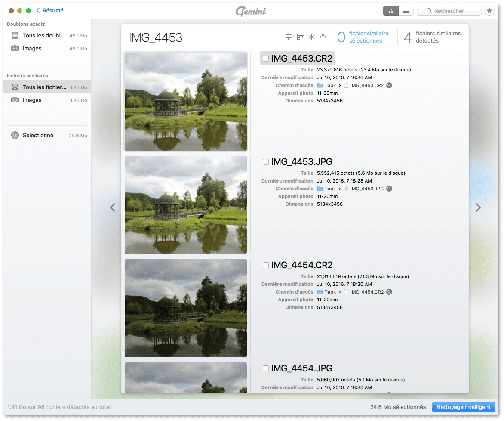504x421 pixels.
Task: Click fichier similaire sélectionnés link
Action: click(x=369, y=37)
